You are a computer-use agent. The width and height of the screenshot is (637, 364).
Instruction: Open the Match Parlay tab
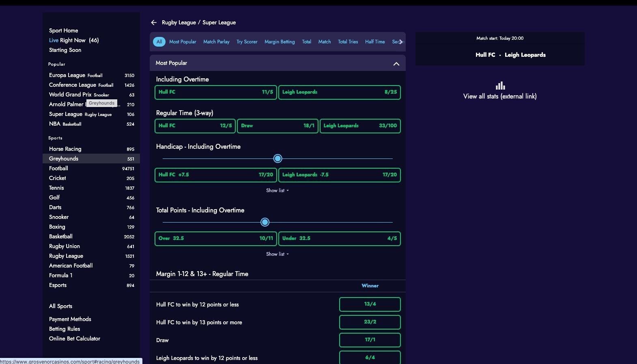[x=216, y=42]
